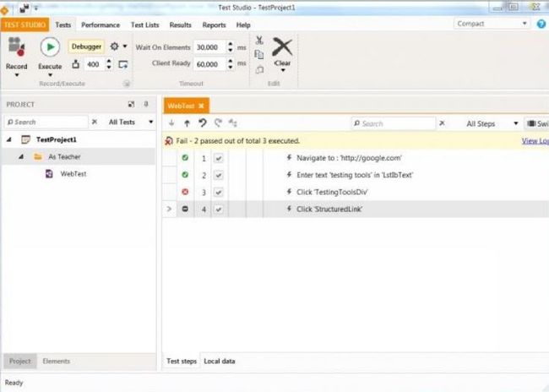
Task: Increase the 400 delay with up arrow
Action: [109, 62]
